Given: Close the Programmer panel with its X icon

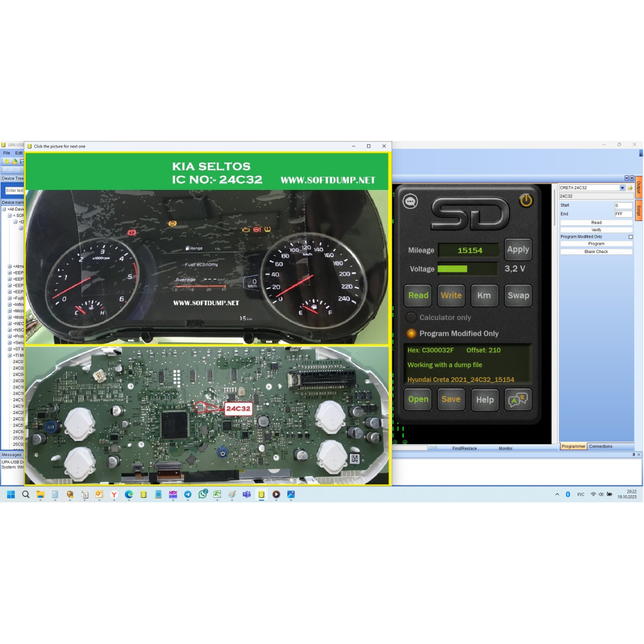Looking at the screenshot, I should (x=632, y=178).
